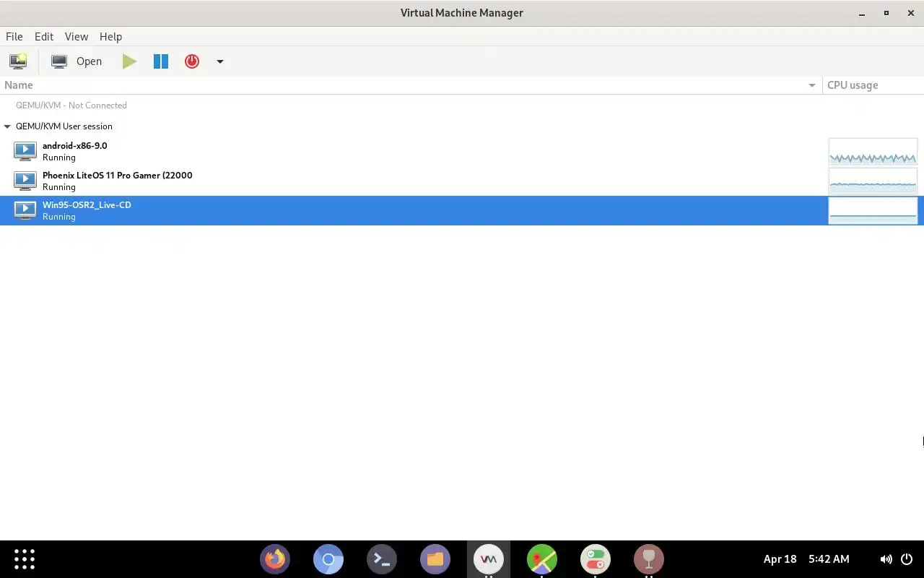The height and width of the screenshot is (578, 924).
Task: Open Terminal from the dock
Action: [x=382, y=559]
